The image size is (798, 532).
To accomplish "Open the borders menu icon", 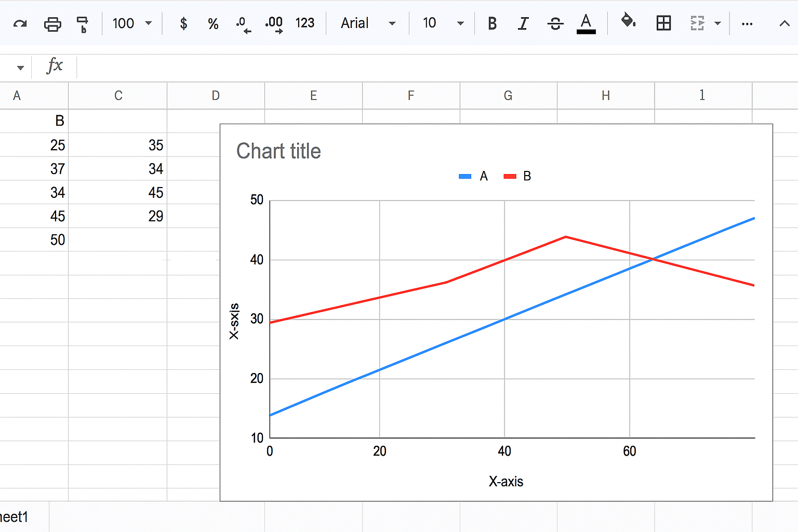I will coord(663,23).
